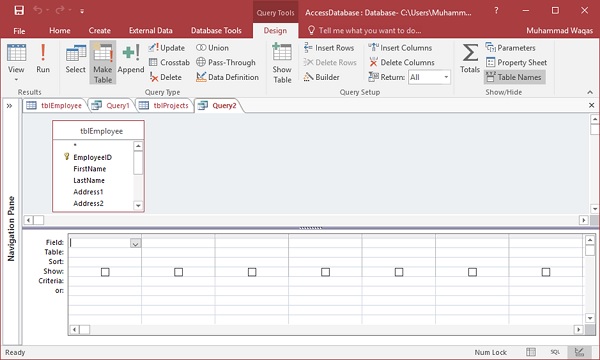Open the Show Table dialog
This screenshot has height=360, width=600.
click(282, 63)
